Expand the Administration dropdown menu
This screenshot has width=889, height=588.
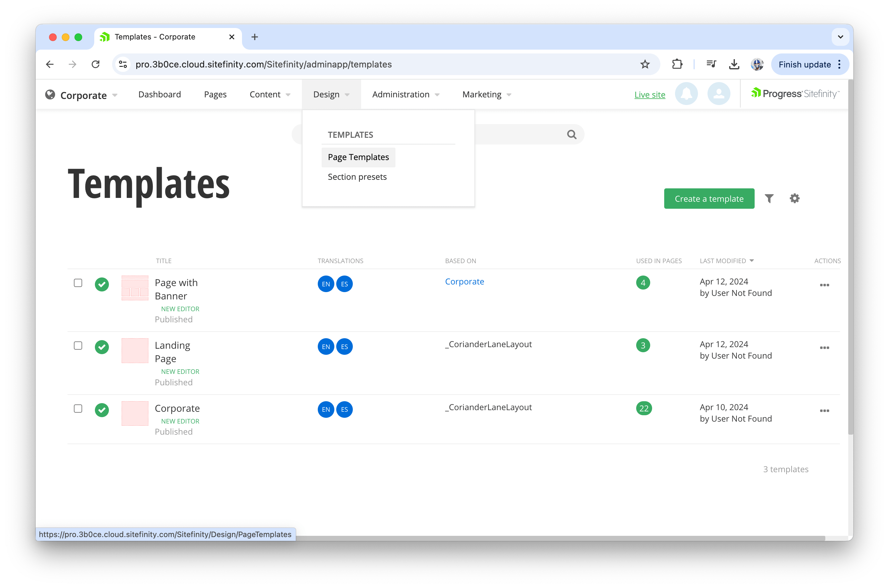[402, 94]
